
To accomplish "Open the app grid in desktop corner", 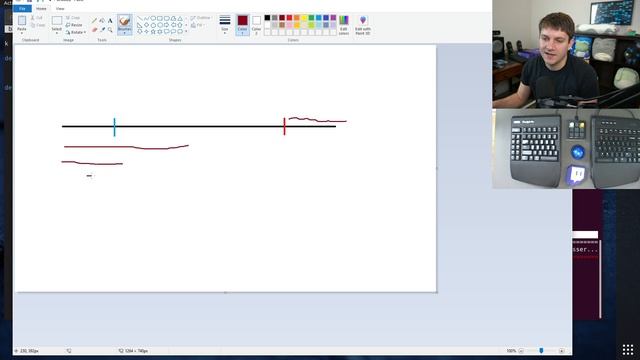I will (x=628, y=350).
